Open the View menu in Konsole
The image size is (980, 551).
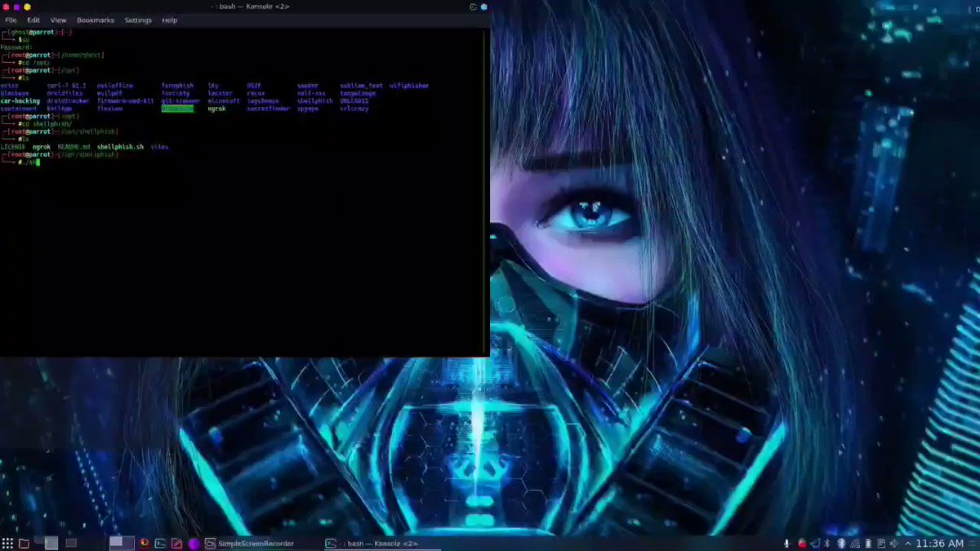click(x=59, y=20)
